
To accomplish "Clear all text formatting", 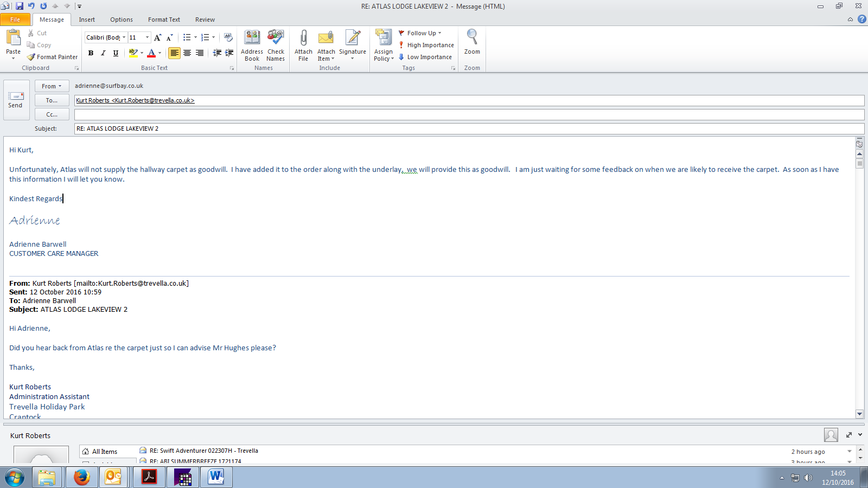I will click(228, 37).
